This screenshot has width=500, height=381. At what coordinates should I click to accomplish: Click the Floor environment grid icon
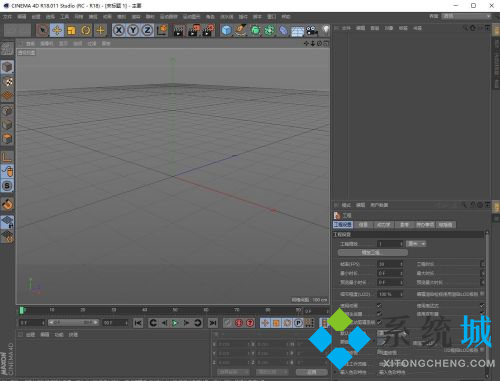point(297,31)
